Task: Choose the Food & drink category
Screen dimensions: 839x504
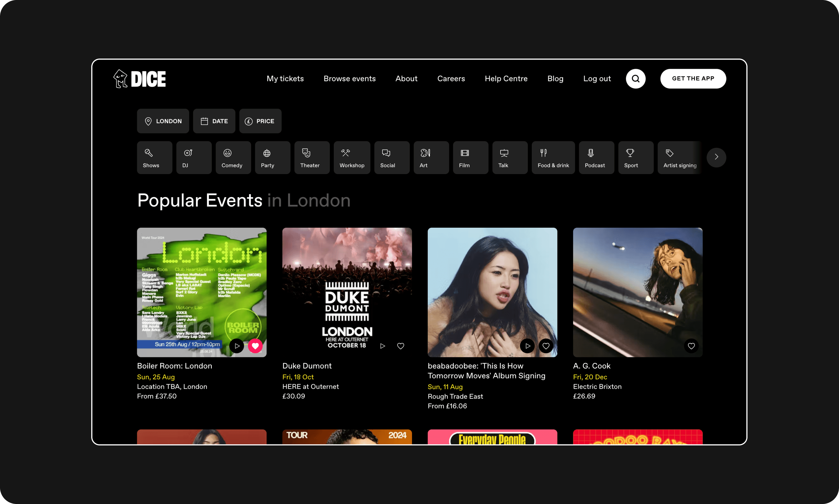Action: click(553, 158)
